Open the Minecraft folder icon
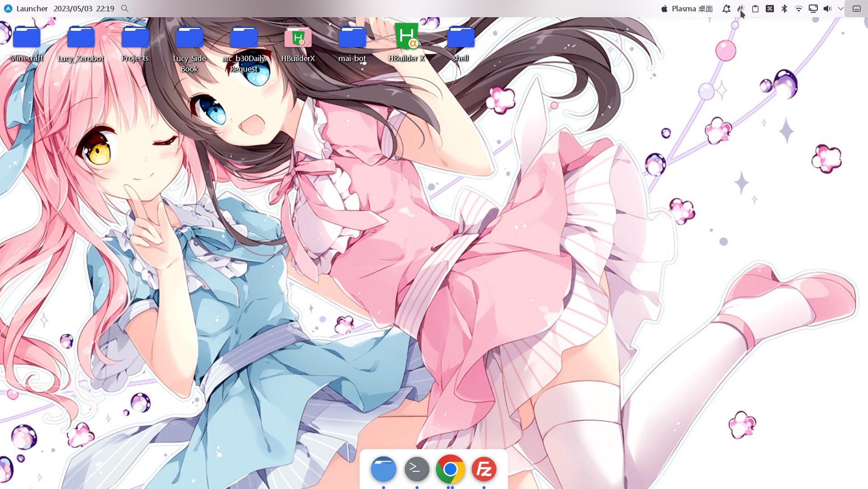 (27, 37)
